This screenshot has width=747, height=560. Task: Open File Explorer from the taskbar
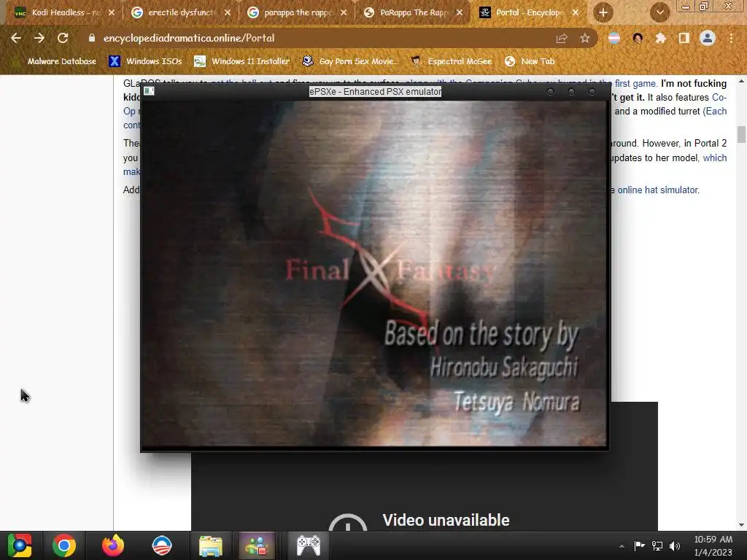211,545
